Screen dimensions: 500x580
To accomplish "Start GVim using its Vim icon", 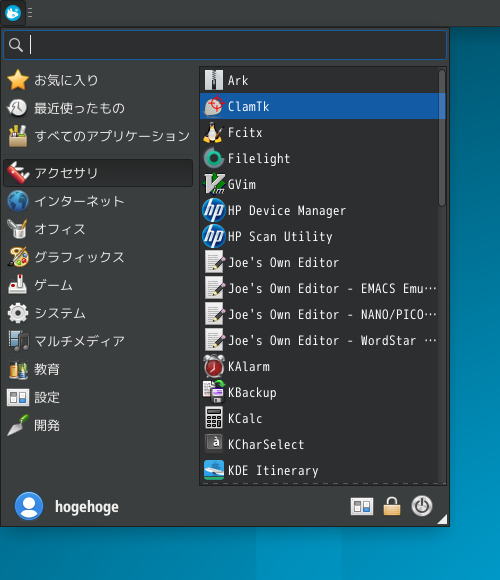I will (x=214, y=184).
